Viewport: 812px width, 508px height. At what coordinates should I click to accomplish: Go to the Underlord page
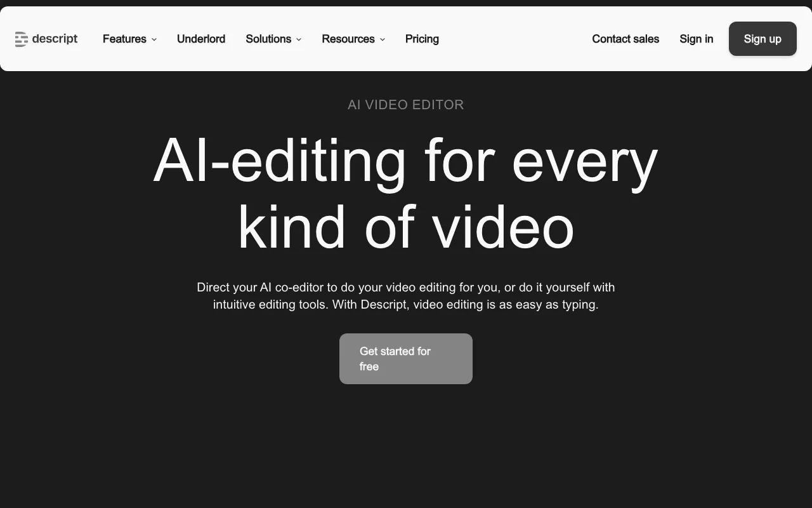pyautogui.click(x=201, y=39)
